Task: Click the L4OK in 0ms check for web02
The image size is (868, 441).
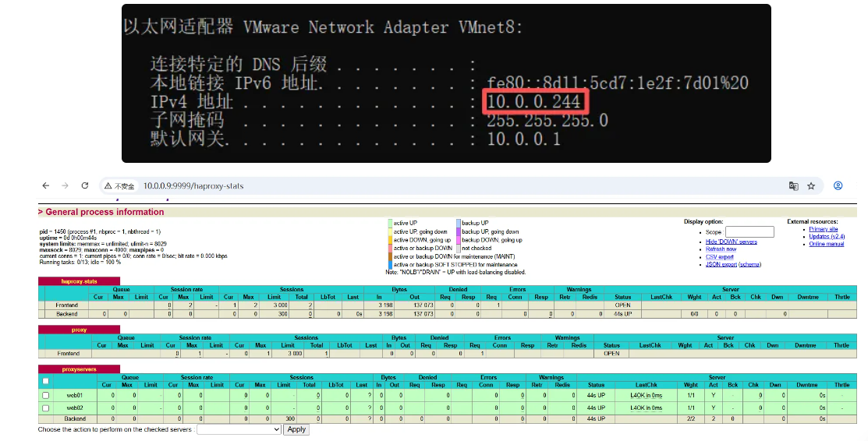Action: pos(646,408)
